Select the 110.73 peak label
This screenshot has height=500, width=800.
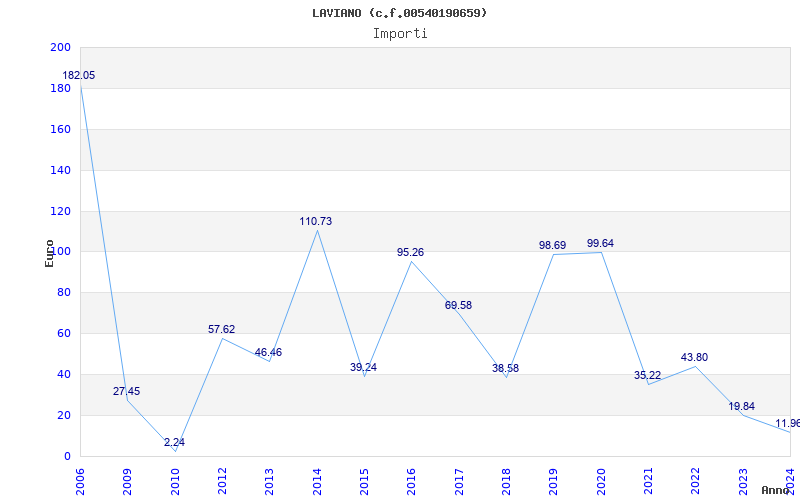(x=316, y=221)
